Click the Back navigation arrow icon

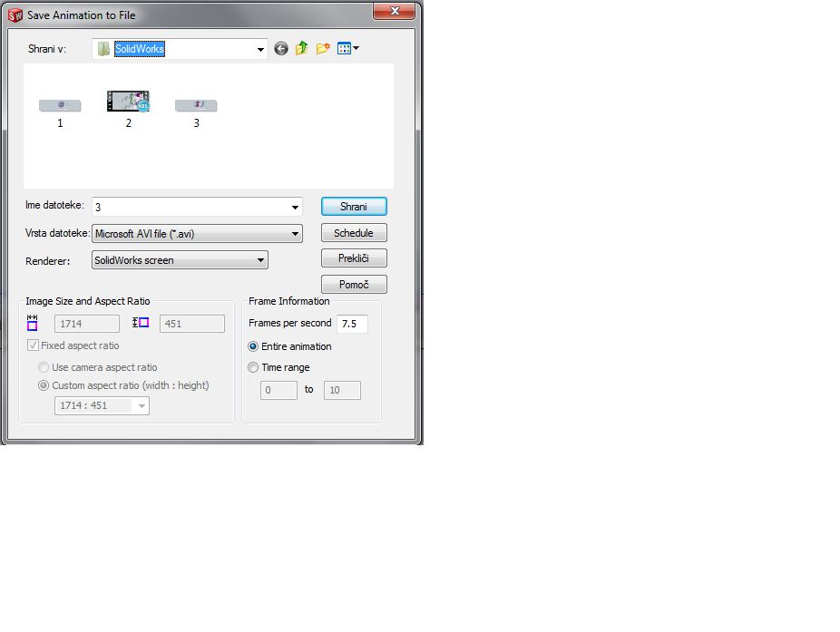(281, 49)
